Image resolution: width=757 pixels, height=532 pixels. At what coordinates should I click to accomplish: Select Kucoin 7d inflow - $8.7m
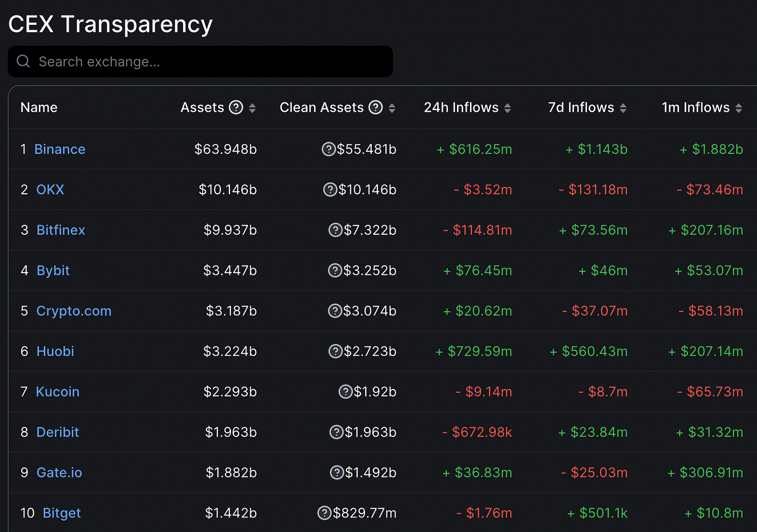pos(603,392)
